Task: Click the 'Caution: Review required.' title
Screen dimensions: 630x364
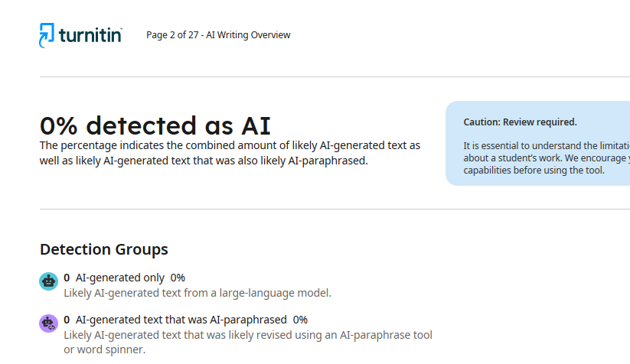Action: tap(520, 122)
